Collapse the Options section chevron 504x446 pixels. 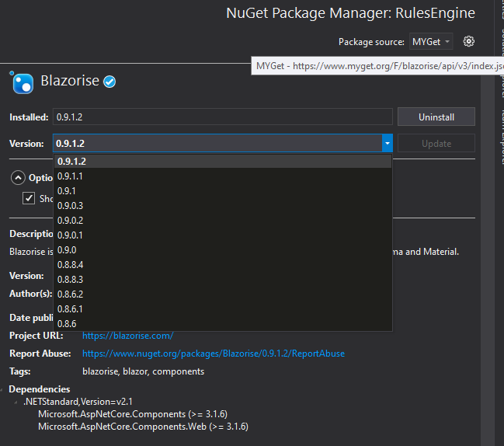coord(18,177)
